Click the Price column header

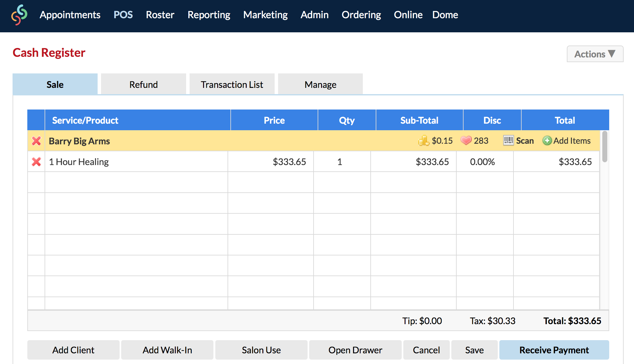(x=274, y=120)
